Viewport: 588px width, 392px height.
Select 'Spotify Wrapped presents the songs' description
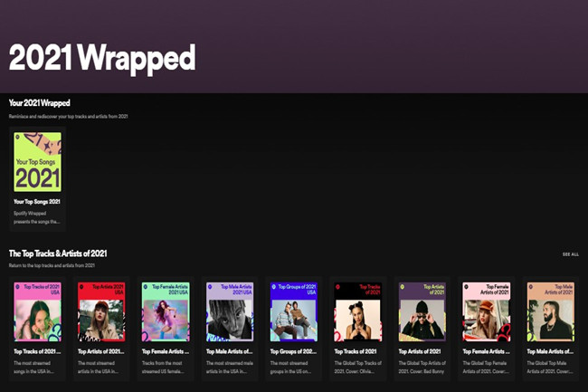(36, 217)
